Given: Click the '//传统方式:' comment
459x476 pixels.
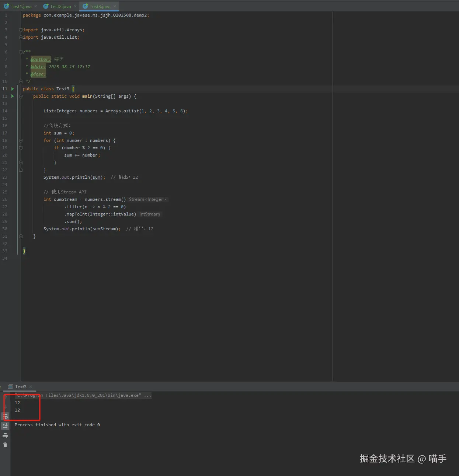Looking at the screenshot, I should [x=57, y=126].
